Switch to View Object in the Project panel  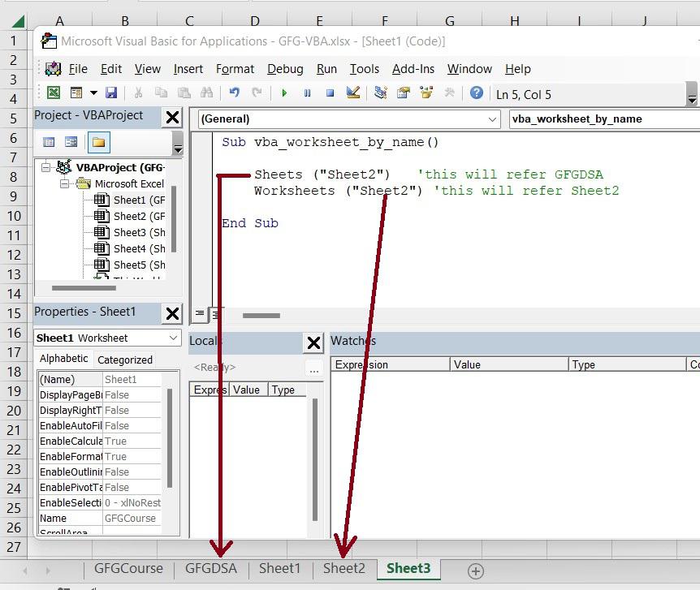[71, 142]
